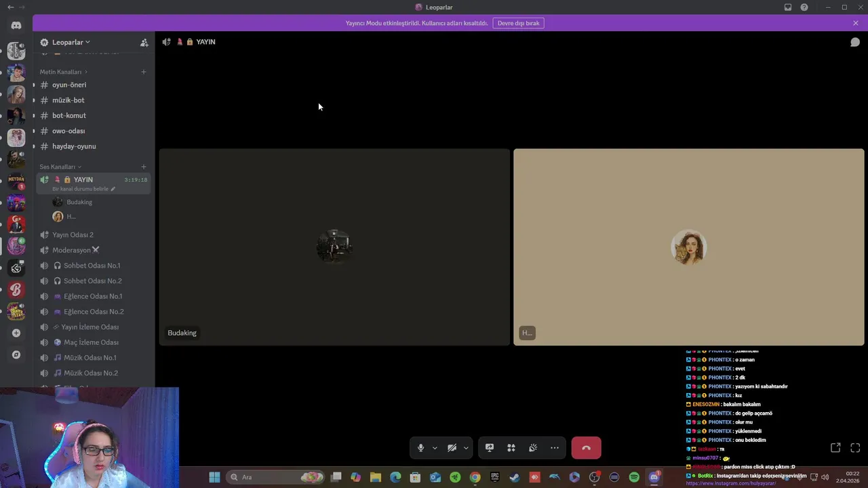Disconnect from call red button
Viewport: 868px width, 488px height.
(x=586, y=448)
